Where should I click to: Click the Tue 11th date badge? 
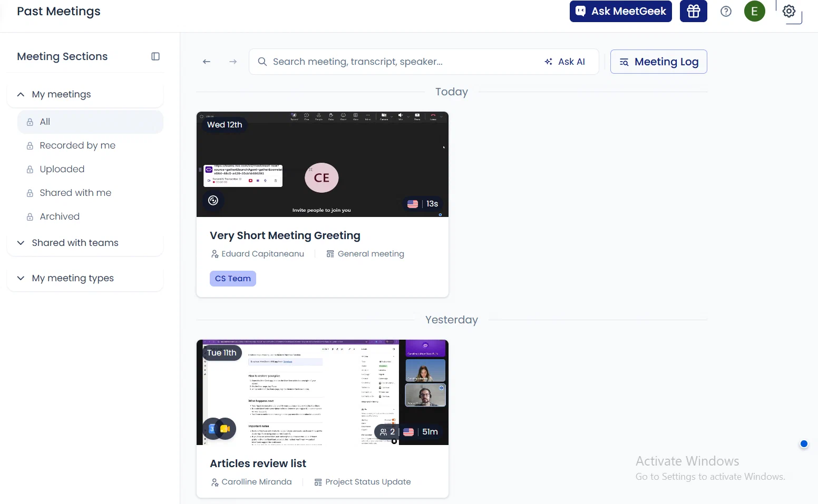pos(222,353)
